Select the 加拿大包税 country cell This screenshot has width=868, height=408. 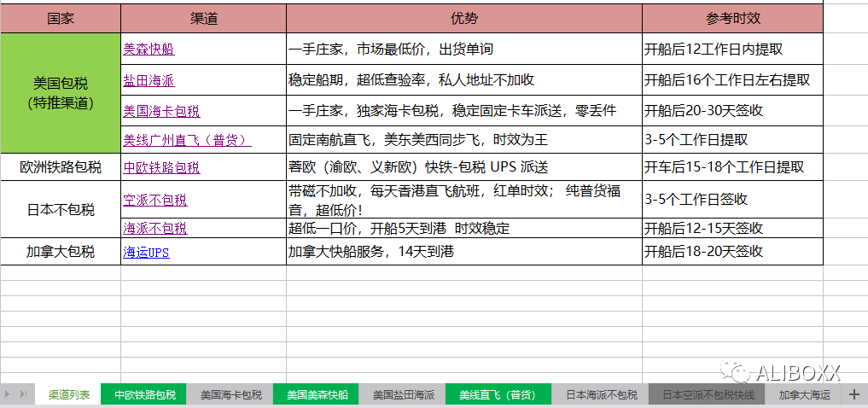(x=61, y=252)
